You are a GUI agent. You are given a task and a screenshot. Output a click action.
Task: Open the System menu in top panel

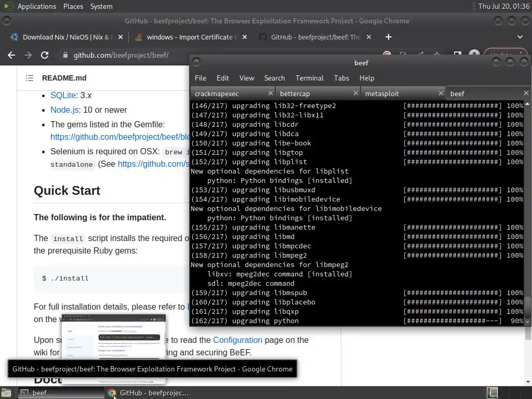[101, 6]
